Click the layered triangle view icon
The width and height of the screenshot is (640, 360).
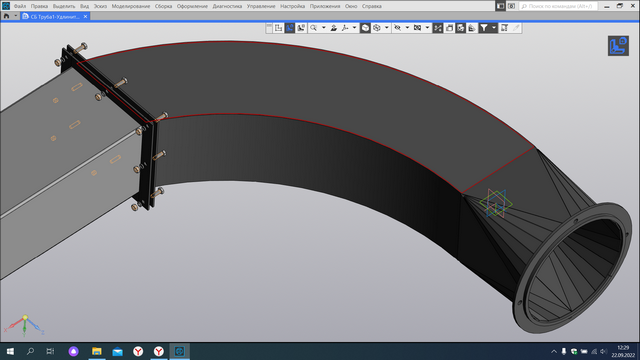tap(472, 28)
